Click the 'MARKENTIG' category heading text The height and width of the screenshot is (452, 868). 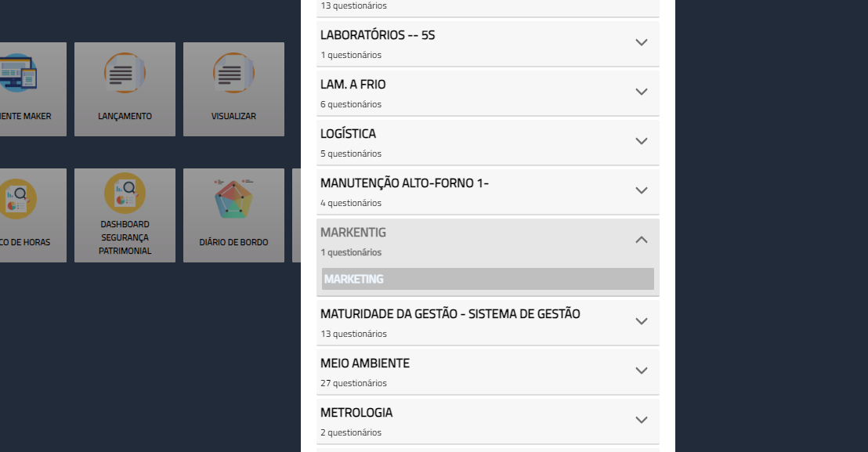click(x=353, y=233)
